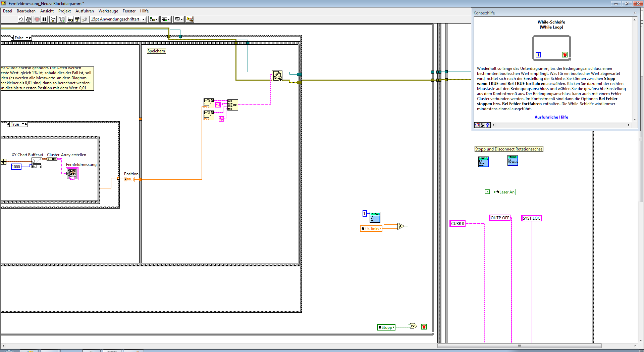This screenshot has height=352, width=644.
Task: Select the Build Cluster Array node
Action: click(x=52, y=159)
